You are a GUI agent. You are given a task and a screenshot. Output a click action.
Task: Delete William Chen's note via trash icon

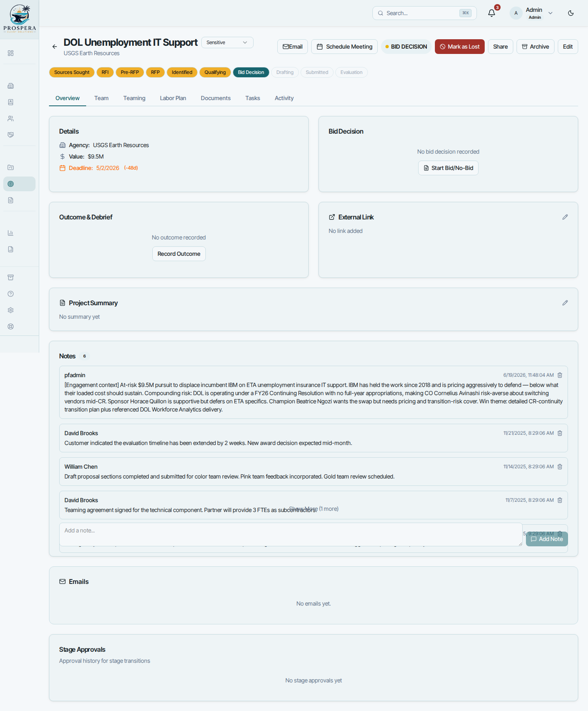[x=560, y=467]
